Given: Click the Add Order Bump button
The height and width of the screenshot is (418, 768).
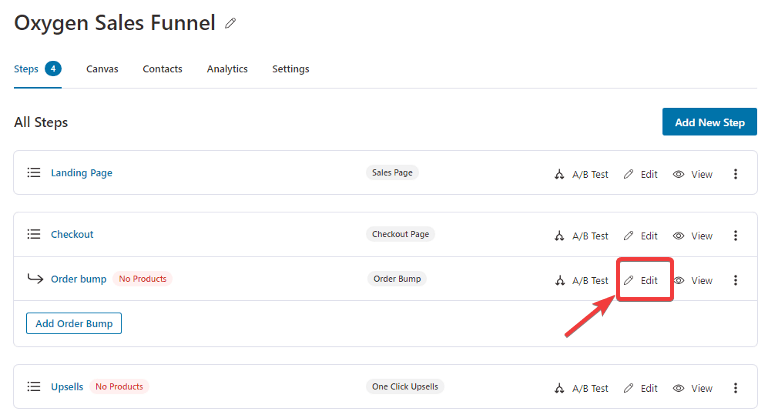Looking at the screenshot, I should (74, 323).
